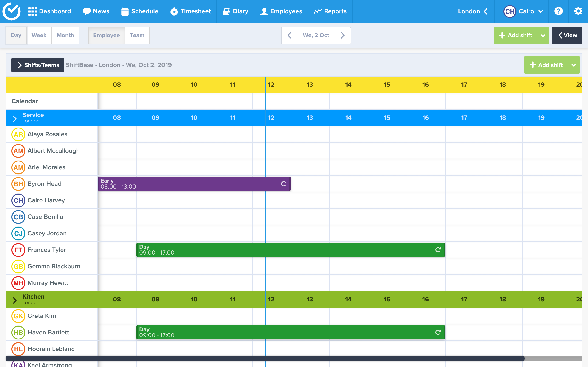Open the help question mark icon

[558, 11]
